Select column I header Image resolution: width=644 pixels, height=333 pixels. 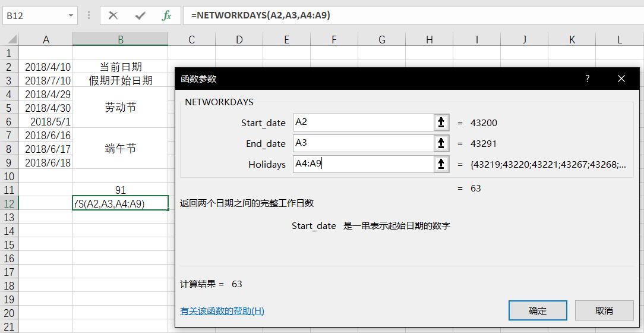point(477,39)
